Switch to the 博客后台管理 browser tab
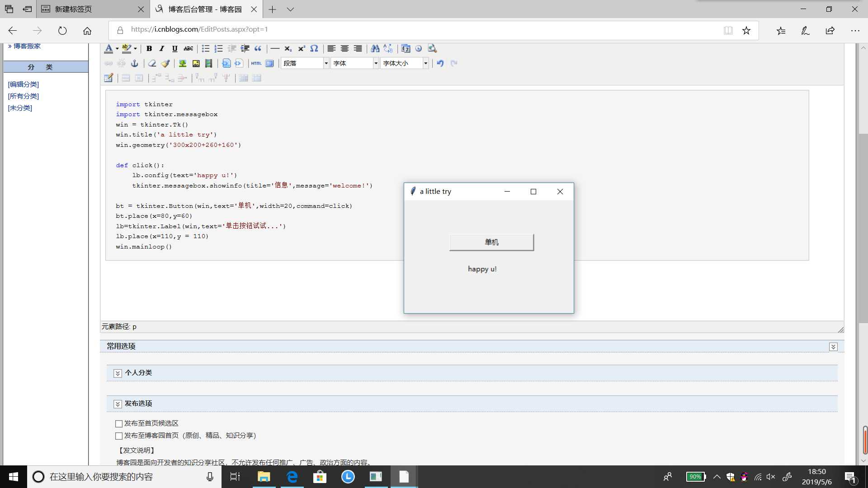868x488 pixels. click(x=206, y=9)
